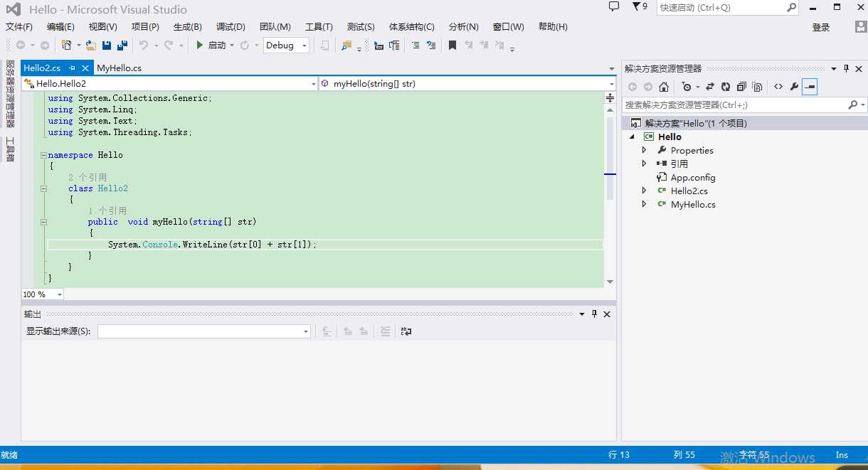Image resolution: width=868 pixels, height=470 pixels.
Task: Click the notifications flag icon showing 9
Action: (x=639, y=6)
